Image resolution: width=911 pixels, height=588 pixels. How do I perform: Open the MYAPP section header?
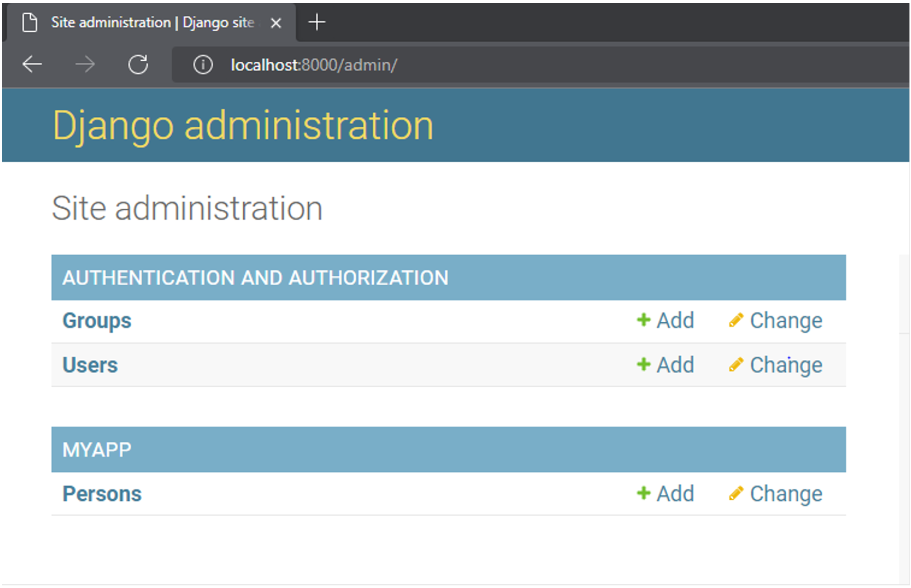tap(97, 450)
